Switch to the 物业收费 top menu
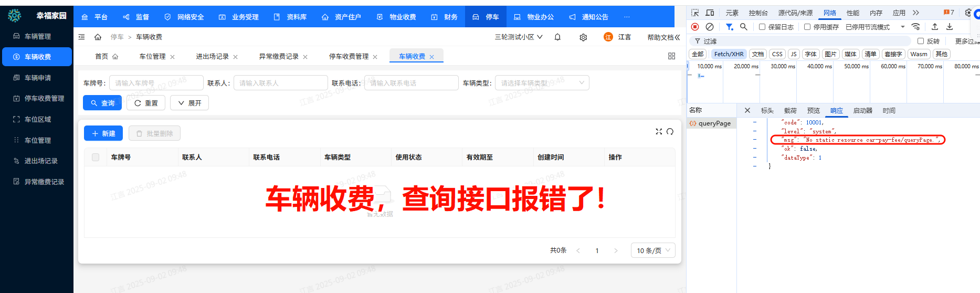The image size is (980, 293). 397,17
